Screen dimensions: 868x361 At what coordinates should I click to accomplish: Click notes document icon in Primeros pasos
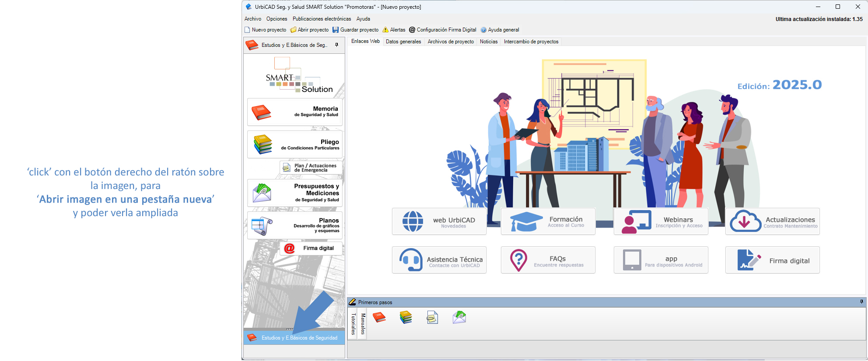(x=432, y=317)
